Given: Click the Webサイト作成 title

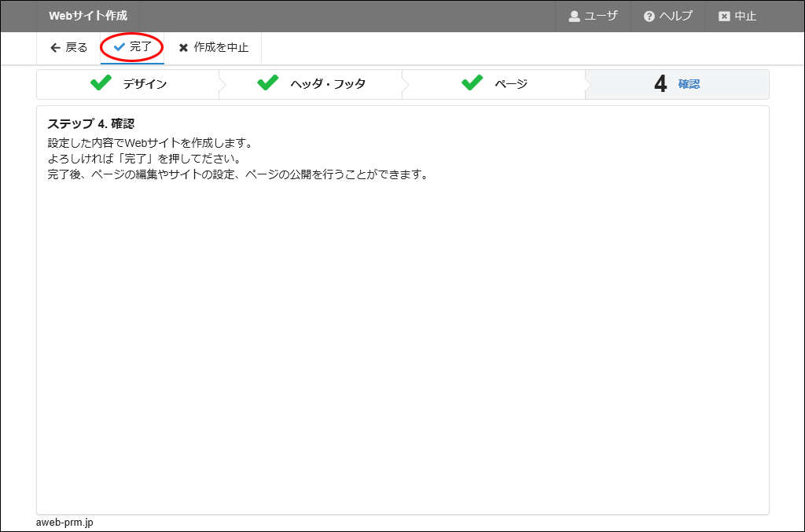Looking at the screenshot, I should [x=88, y=17].
